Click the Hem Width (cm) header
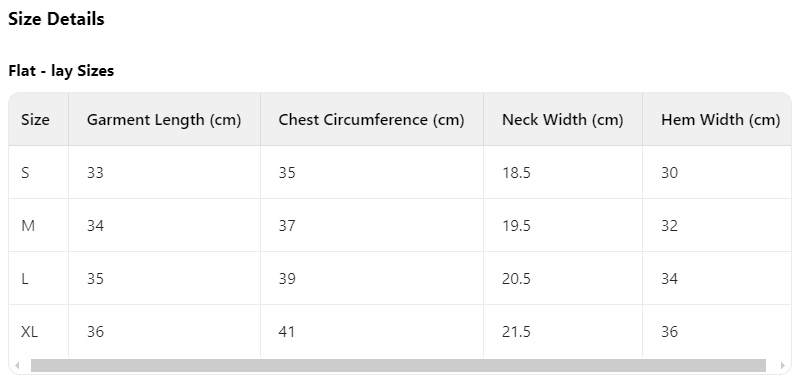Image resolution: width=802 pixels, height=389 pixels. (720, 120)
